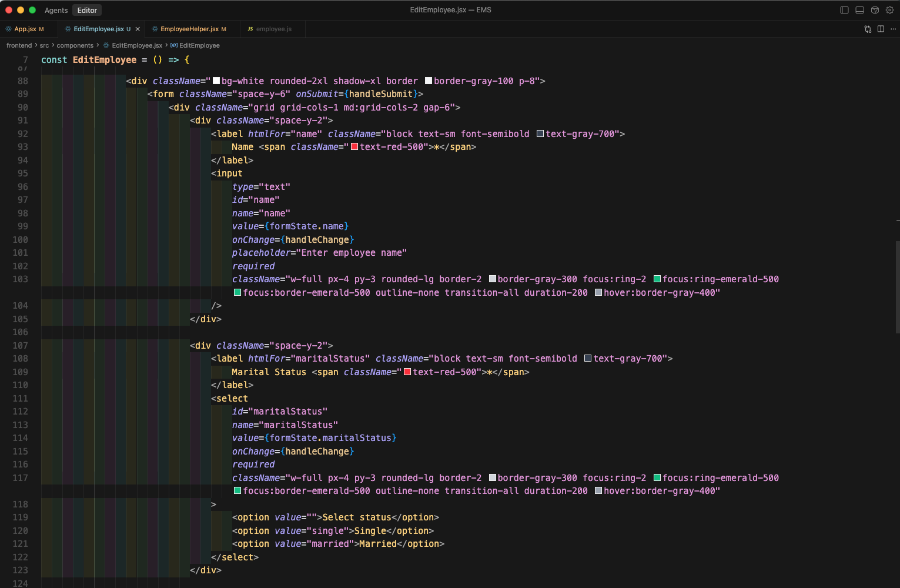Expand the EditEmployee symbol breadcrumb
Image resolution: width=900 pixels, height=588 pixels.
(199, 45)
